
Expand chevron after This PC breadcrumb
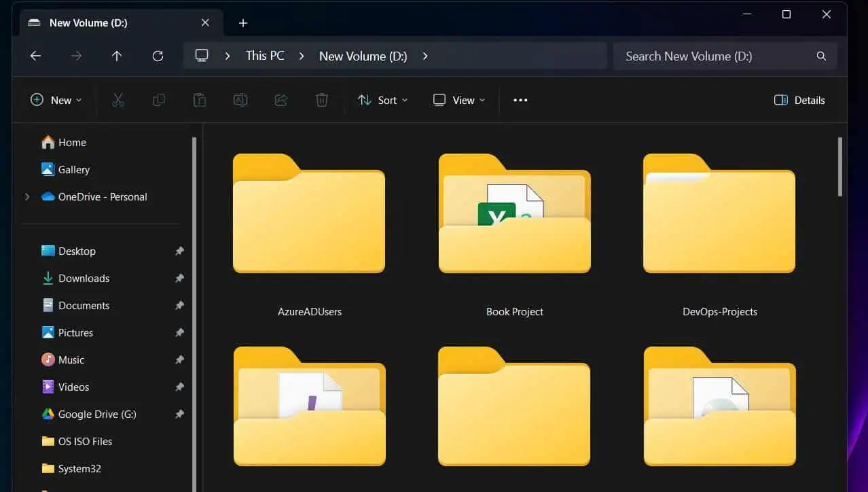pos(301,56)
